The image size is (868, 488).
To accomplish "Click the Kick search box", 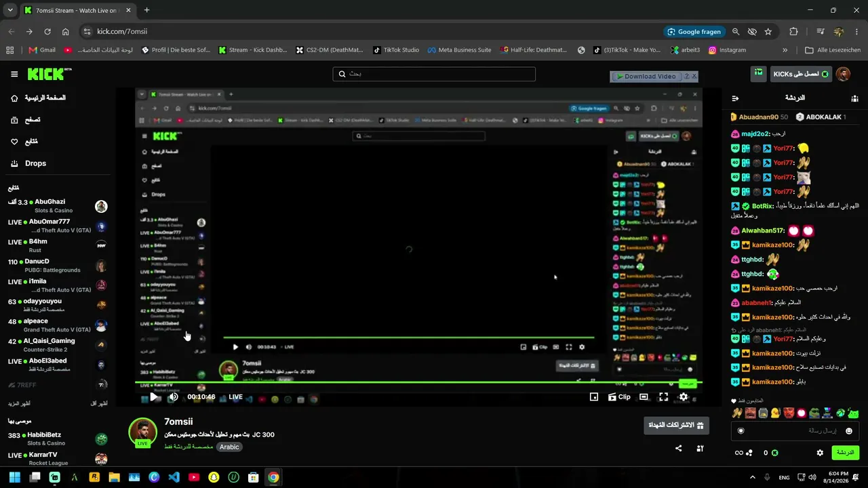I will pyautogui.click(x=434, y=74).
